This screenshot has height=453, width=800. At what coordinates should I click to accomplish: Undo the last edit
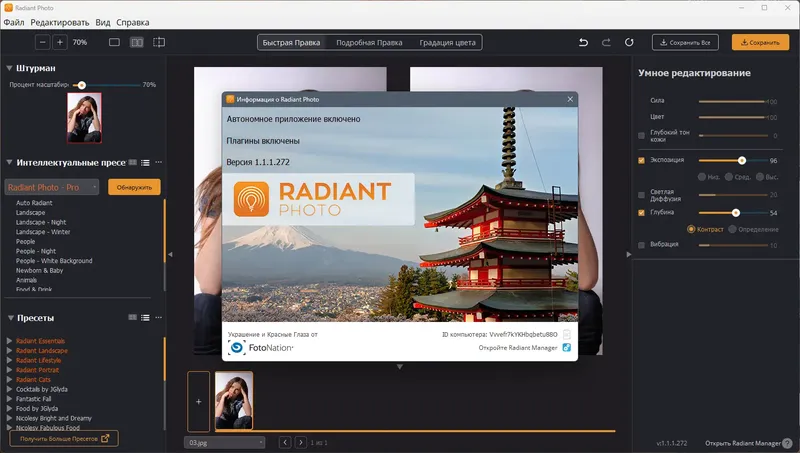[x=583, y=42]
